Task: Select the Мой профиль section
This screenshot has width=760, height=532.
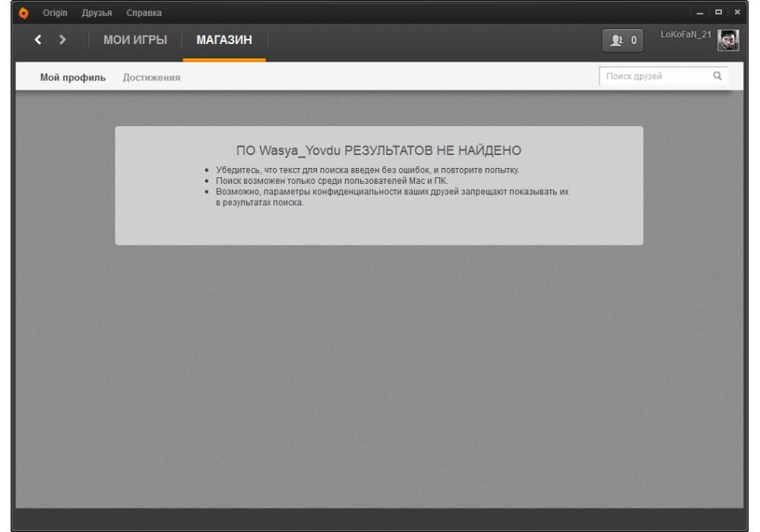Action: [x=73, y=78]
